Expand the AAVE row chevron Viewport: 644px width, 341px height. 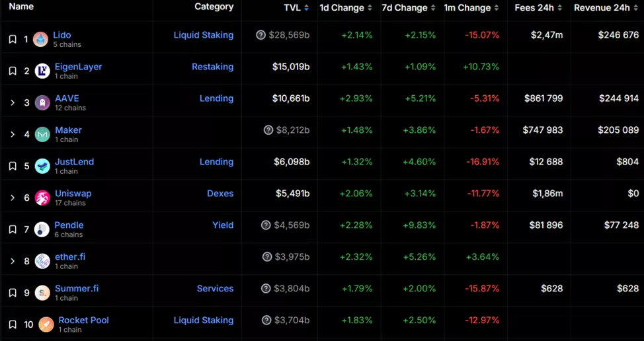click(x=13, y=102)
